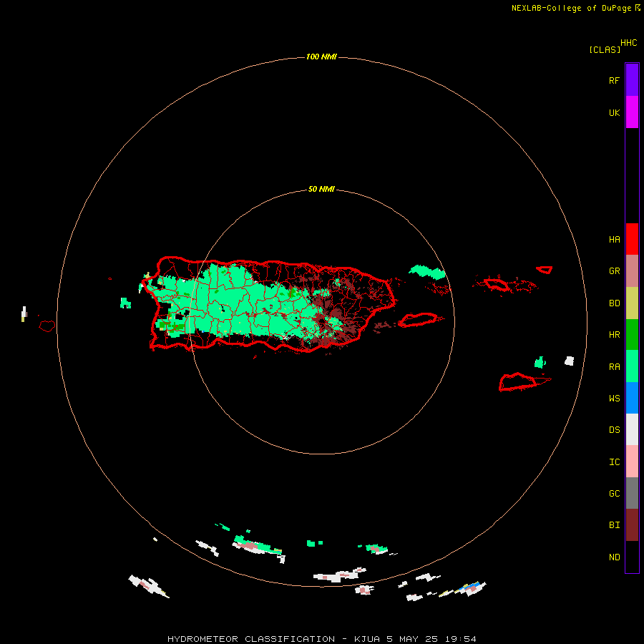Click the RF legend label
The width and height of the screenshot is (644, 644).
[614, 80]
